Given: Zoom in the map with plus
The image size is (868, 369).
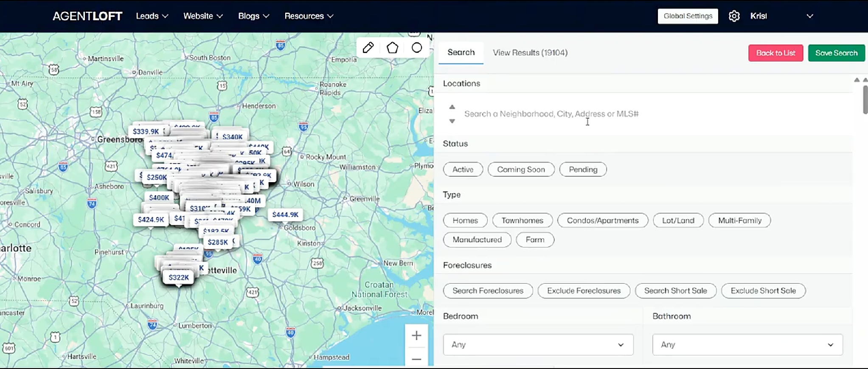Looking at the screenshot, I should [x=416, y=335].
